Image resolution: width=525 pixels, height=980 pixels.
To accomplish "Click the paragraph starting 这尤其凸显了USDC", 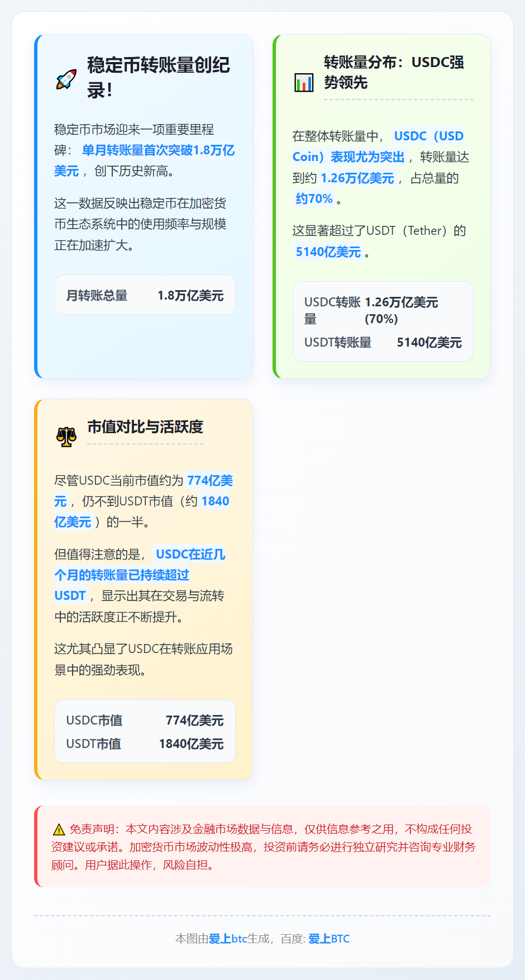I will (144, 660).
